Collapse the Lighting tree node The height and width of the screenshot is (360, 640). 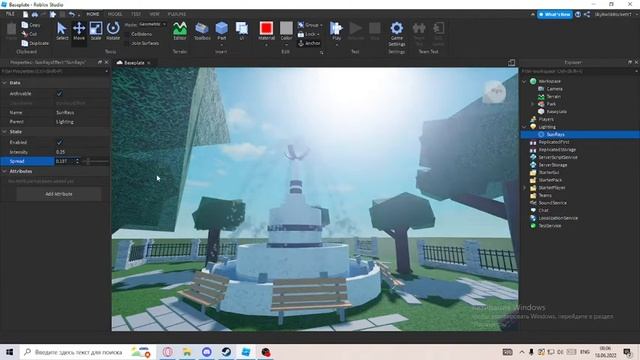[524, 127]
